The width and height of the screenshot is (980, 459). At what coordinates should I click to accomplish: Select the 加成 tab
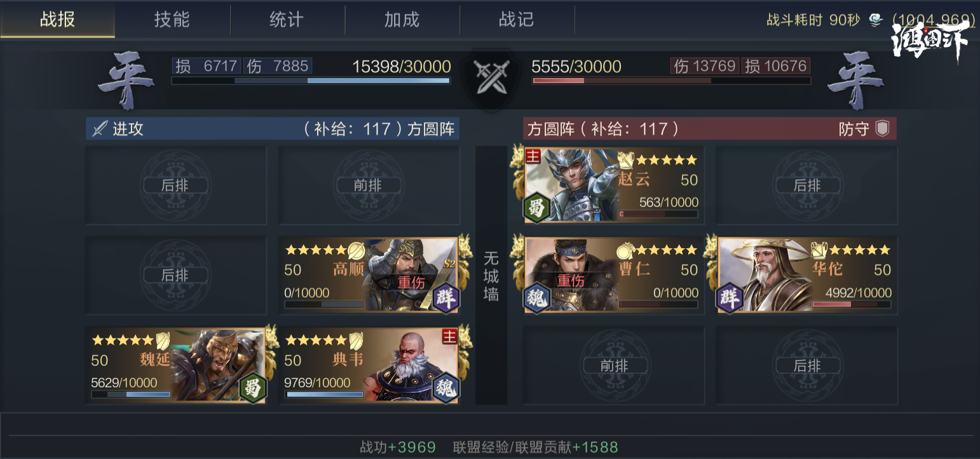tap(402, 20)
